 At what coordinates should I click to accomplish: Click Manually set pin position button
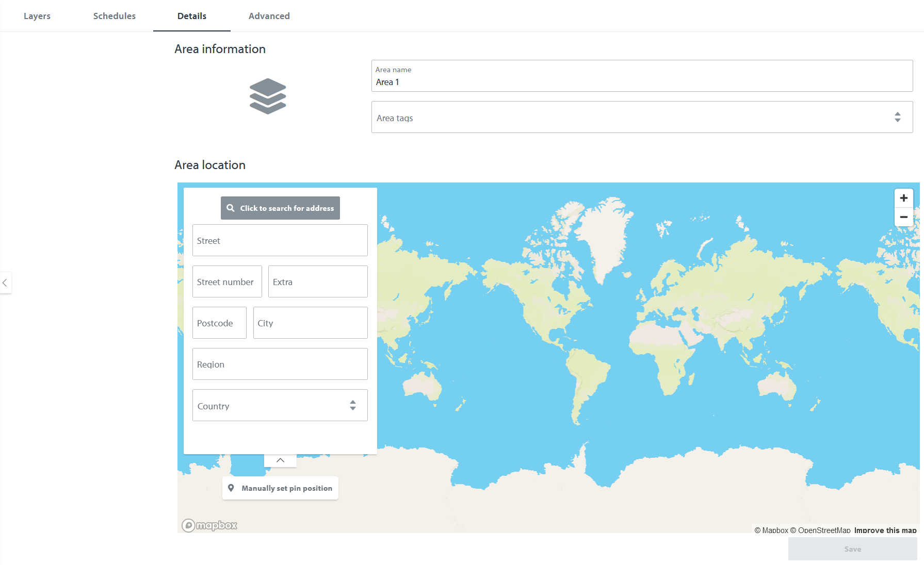(x=280, y=488)
